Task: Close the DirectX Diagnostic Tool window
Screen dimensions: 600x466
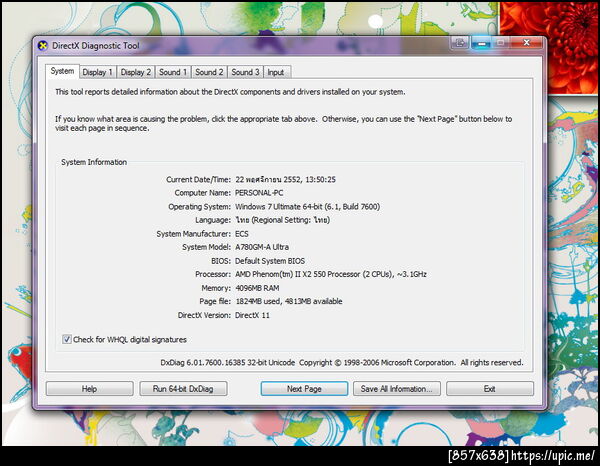Action: click(x=527, y=42)
